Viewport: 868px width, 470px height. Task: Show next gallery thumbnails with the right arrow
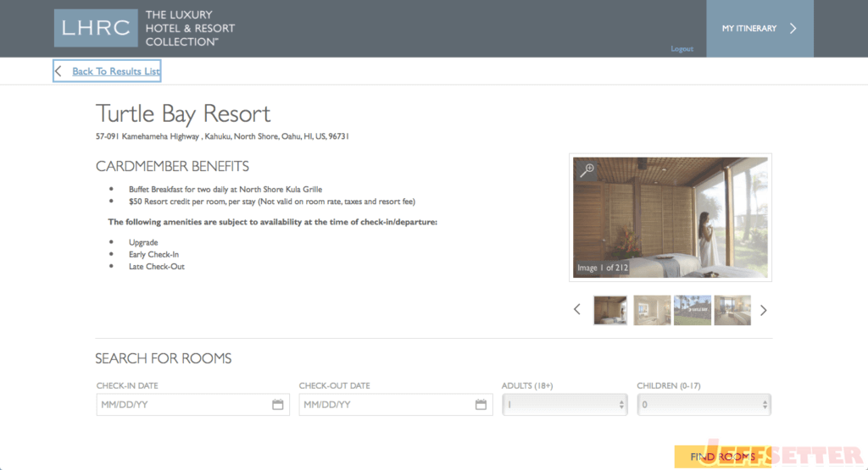click(x=764, y=310)
